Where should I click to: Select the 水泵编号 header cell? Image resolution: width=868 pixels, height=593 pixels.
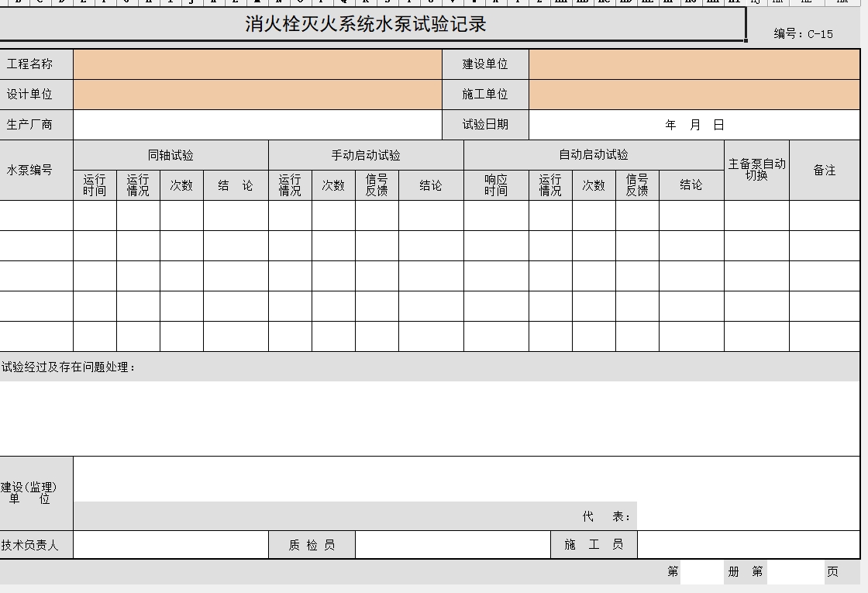click(36, 170)
